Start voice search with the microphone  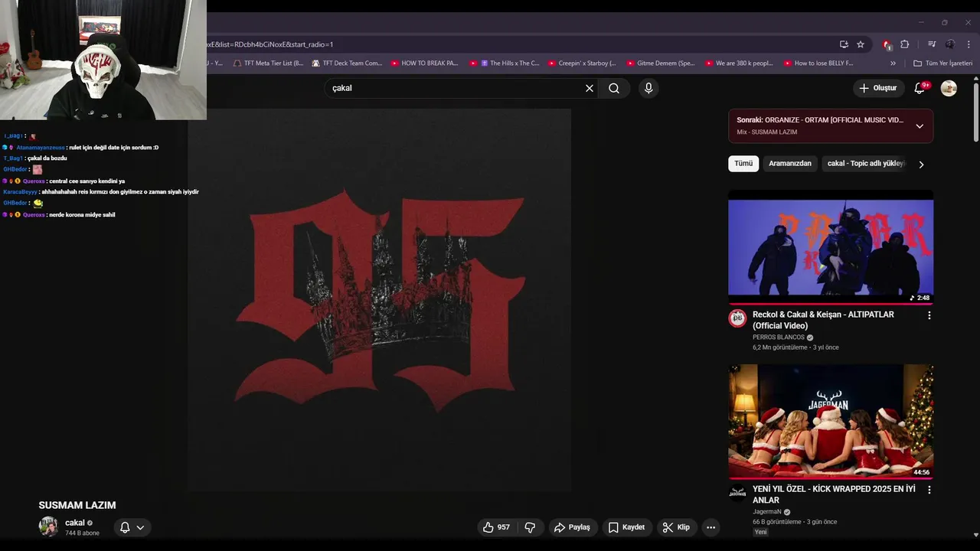coord(648,88)
